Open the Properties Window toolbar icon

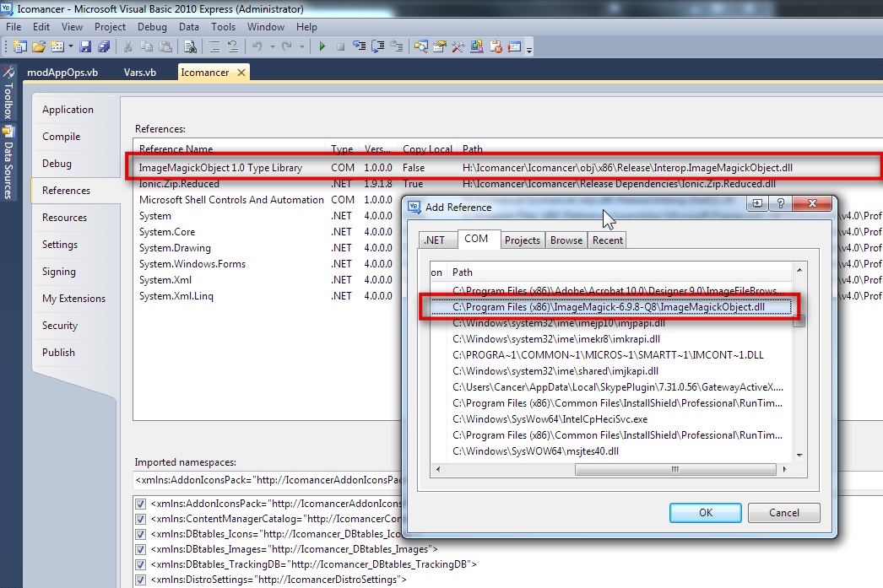[x=439, y=46]
